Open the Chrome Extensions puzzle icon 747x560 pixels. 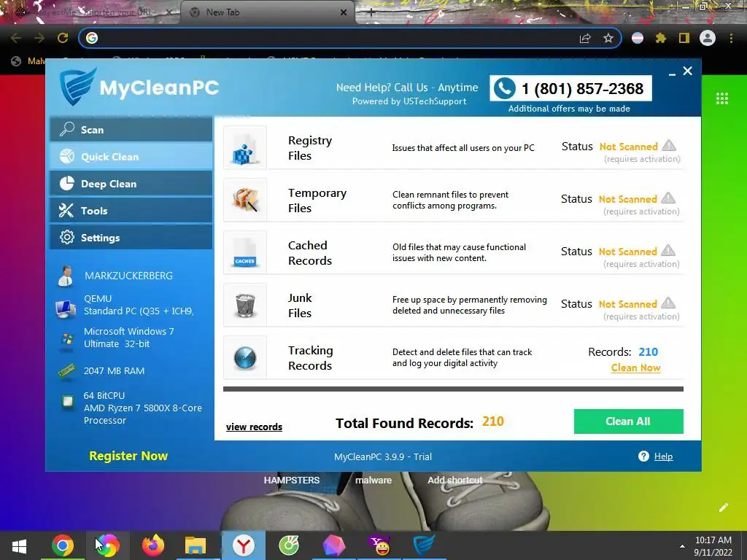pos(660,38)
